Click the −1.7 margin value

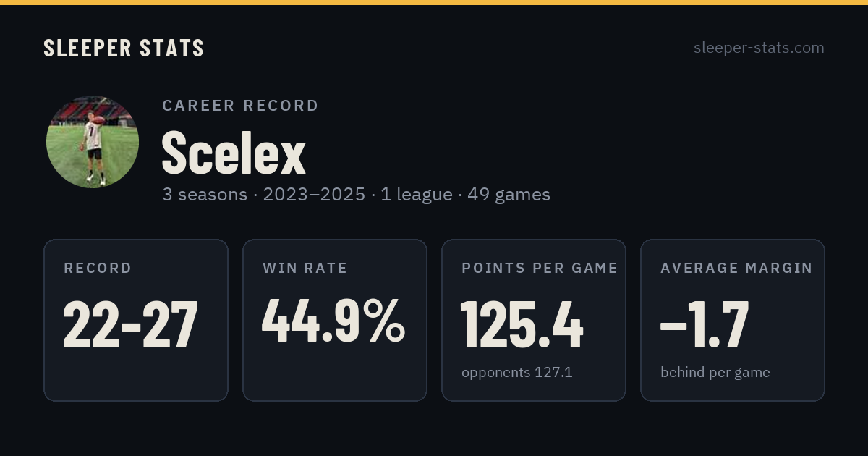click(x=705, y=324)
